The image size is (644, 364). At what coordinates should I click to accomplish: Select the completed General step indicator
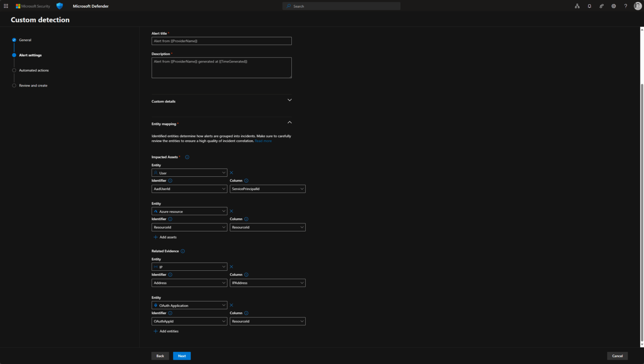(14, 40)
